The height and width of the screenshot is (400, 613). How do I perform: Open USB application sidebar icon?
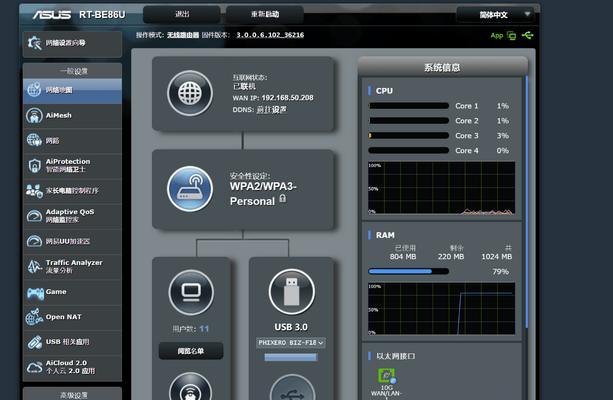34,342
